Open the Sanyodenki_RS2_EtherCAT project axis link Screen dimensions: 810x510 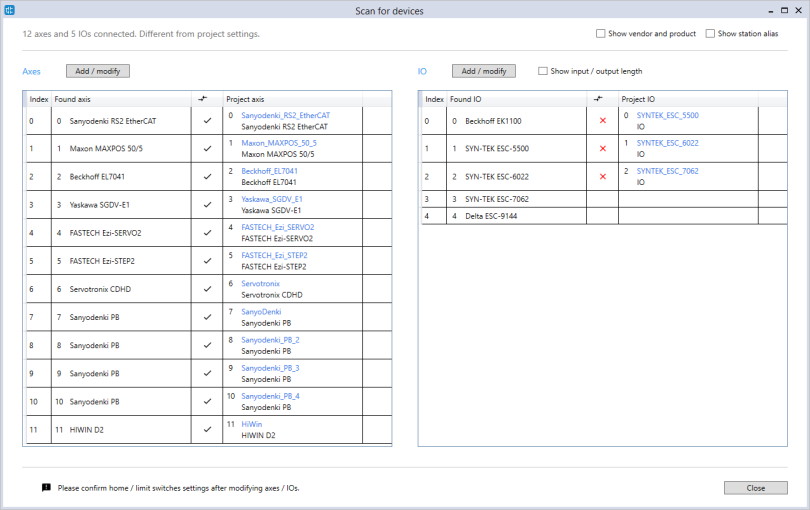pyautogui.click(x=285, y=116)
